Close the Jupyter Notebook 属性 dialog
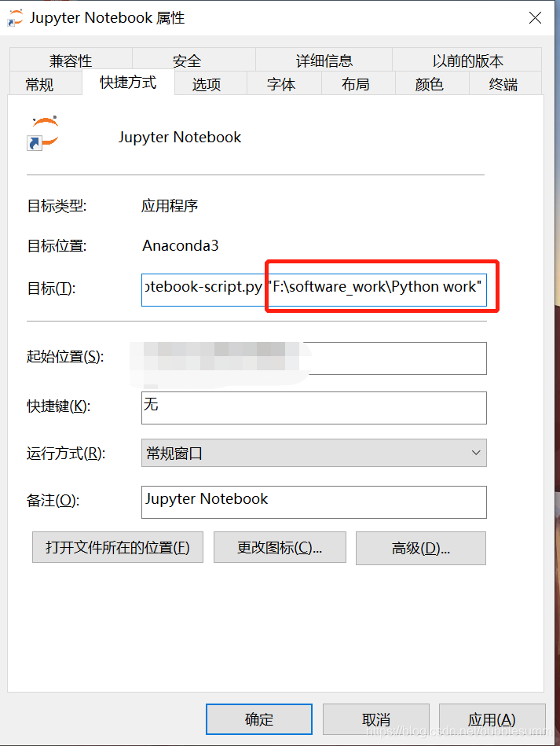 click(536, 18)
